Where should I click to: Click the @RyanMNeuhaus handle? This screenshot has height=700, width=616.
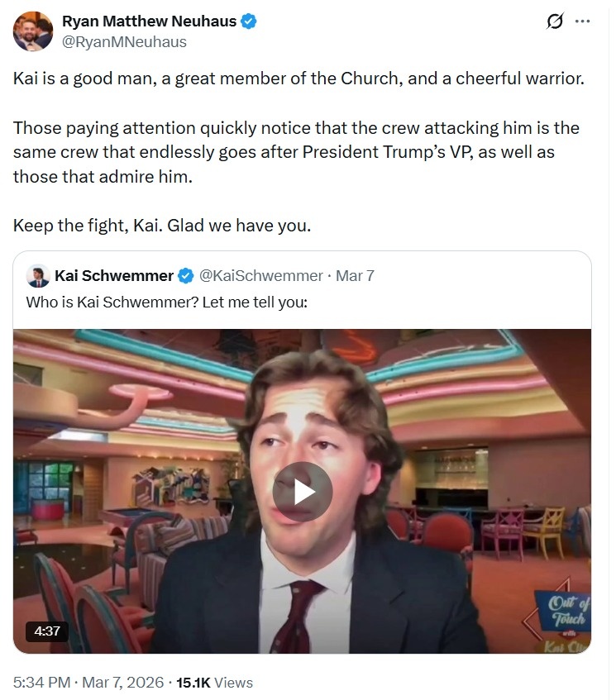tap(124, 41)
